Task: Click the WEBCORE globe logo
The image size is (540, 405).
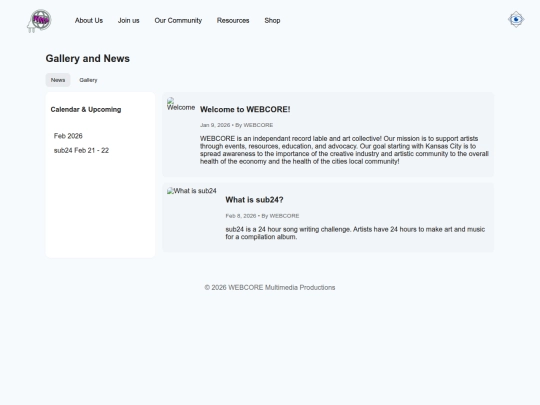Action: click(39, 21)
